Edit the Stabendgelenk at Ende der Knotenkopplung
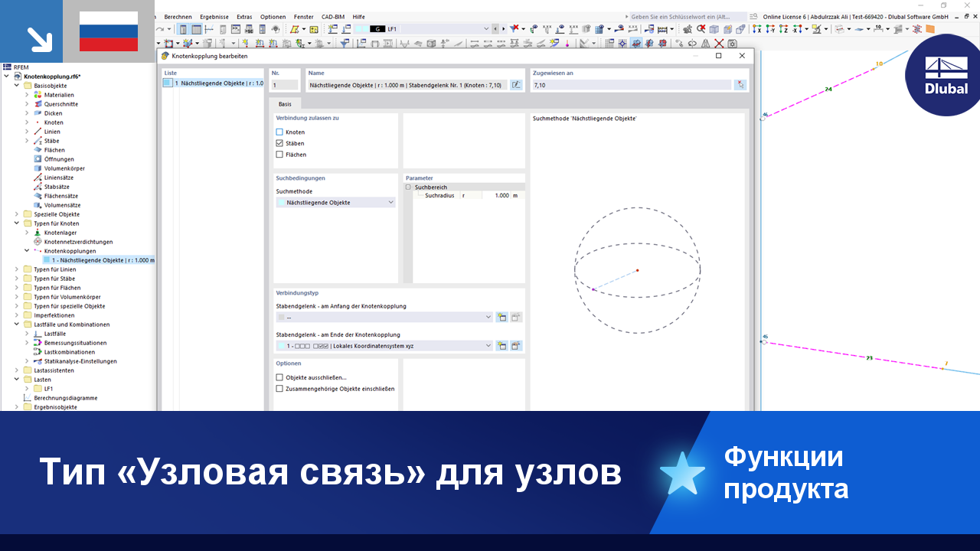This screenshot has height=551, width=980. coord(516,346)
